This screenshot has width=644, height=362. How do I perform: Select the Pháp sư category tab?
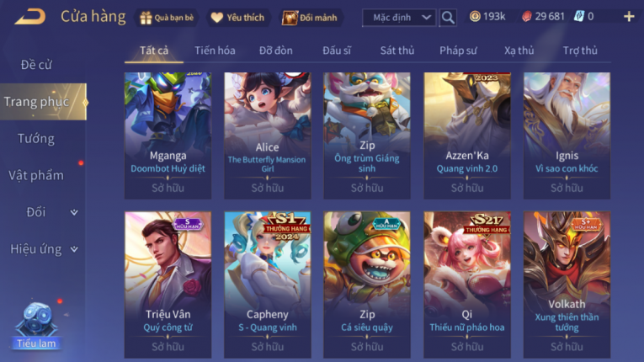point(458,51)
